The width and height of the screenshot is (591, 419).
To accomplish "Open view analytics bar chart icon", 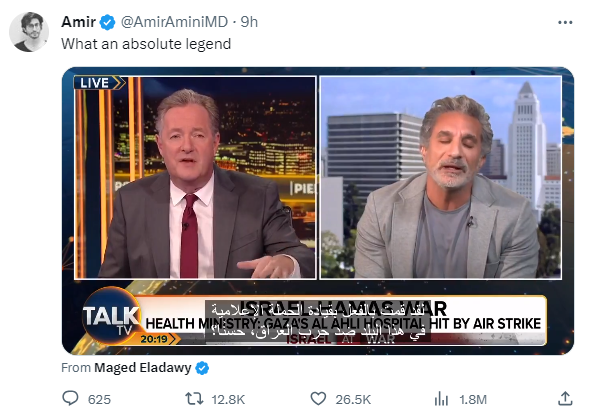I will (441, 398).
